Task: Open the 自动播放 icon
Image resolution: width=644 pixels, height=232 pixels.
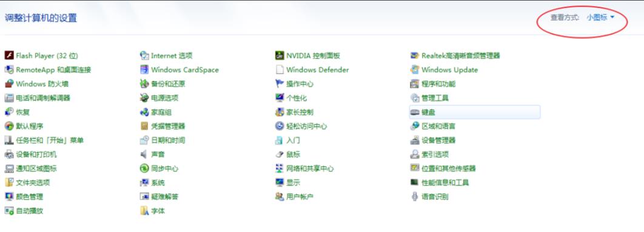Action: pos(9,211)
